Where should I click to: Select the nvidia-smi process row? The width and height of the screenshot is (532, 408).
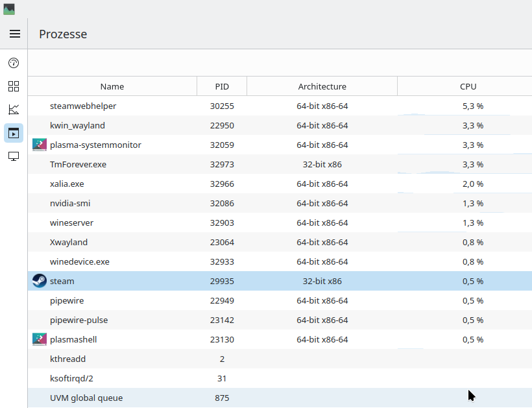(x=130, y=203)
